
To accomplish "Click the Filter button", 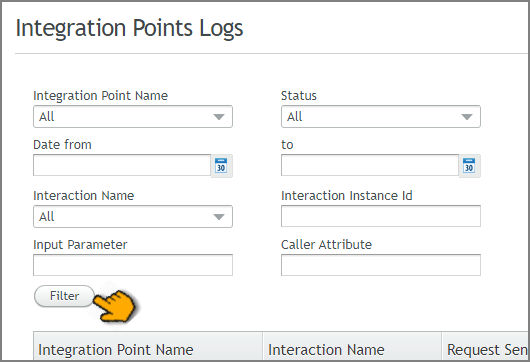I will pyautogui.click(x=64, y=296).
